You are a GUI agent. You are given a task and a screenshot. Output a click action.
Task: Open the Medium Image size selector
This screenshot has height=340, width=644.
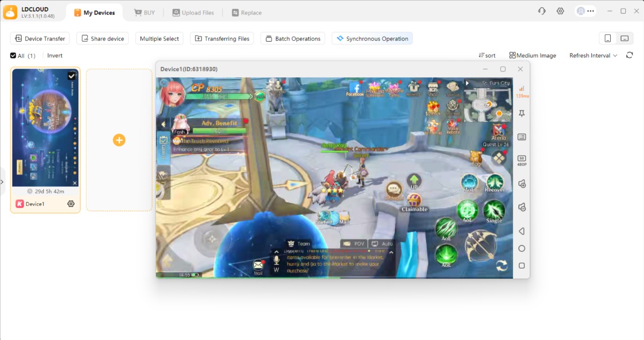coord(533,56)
